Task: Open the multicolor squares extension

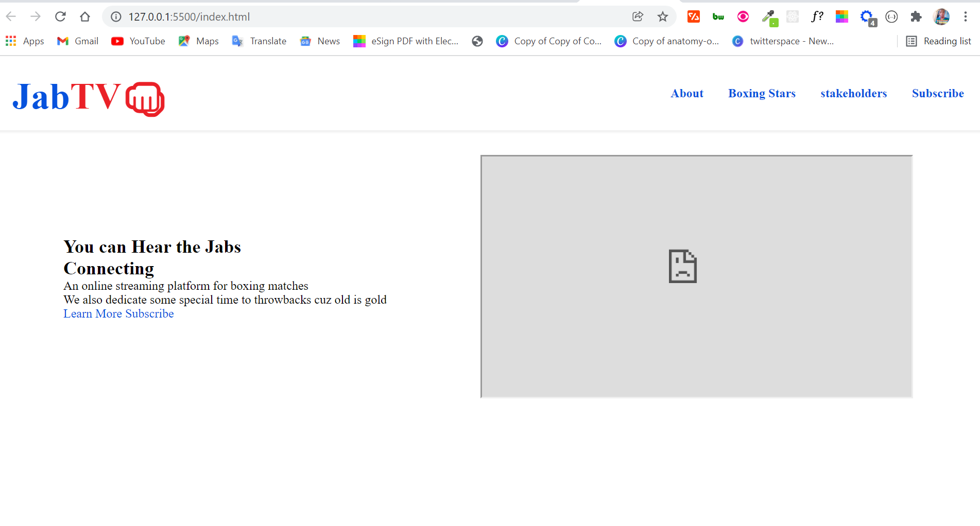Action: pyautogui.click(x=842, y=16)
